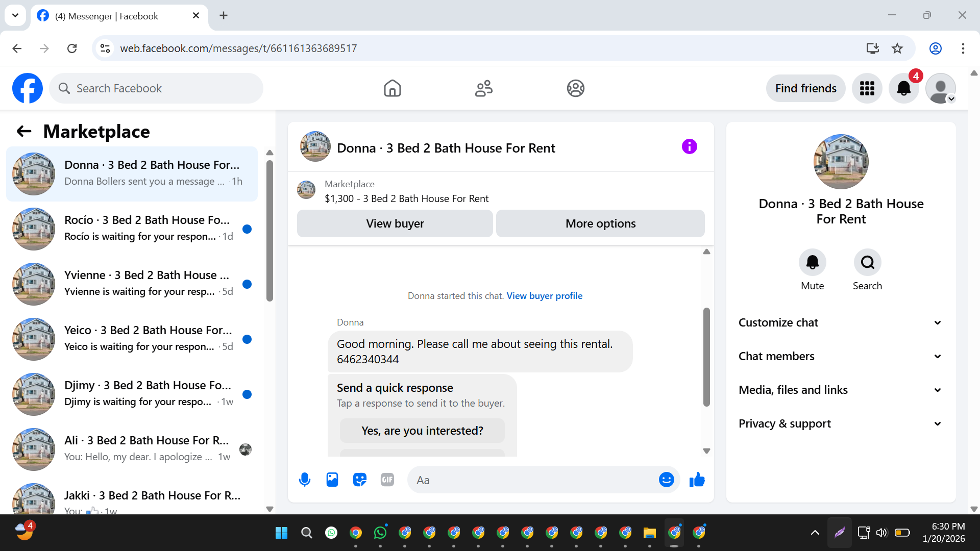Open the emoji picker in message box
The width and height of the screenshot is (980, 551).
666,480
